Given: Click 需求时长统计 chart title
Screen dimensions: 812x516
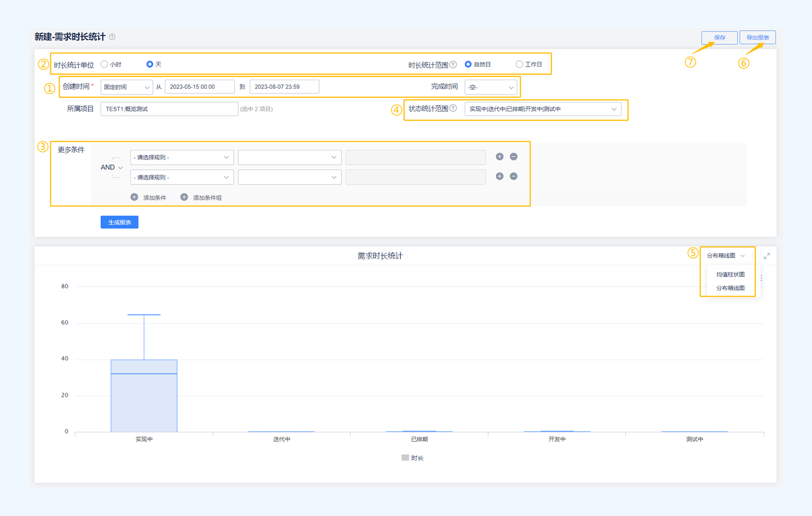Looking at the screenshot, I should coord(380,256).
